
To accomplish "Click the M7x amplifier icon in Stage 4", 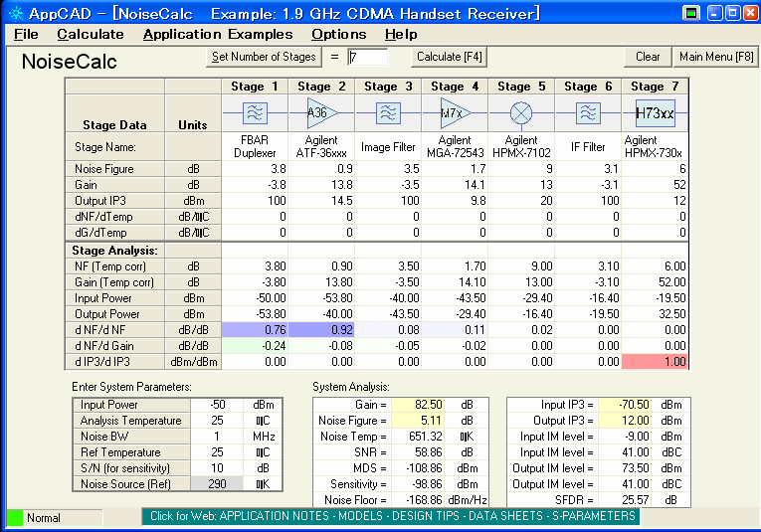I will (x=456, y=113).
